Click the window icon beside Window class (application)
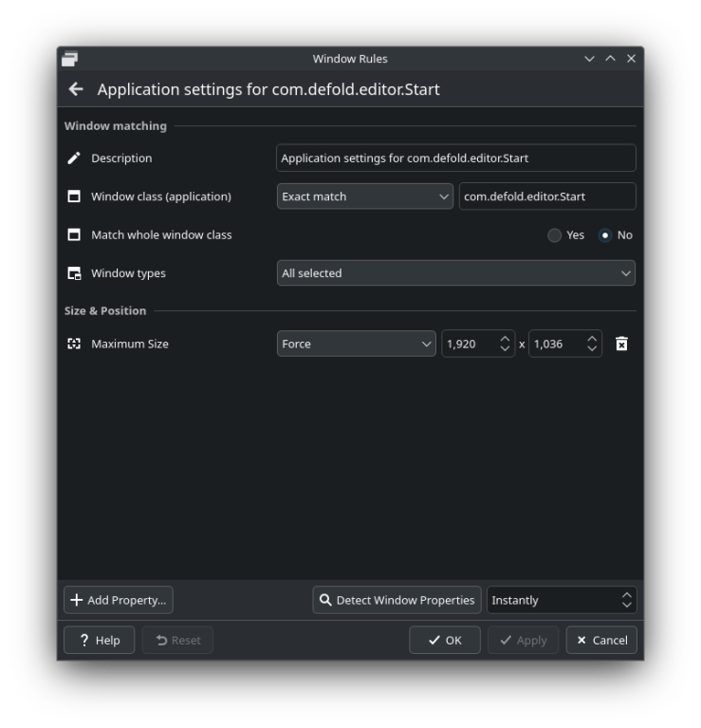 74,196
